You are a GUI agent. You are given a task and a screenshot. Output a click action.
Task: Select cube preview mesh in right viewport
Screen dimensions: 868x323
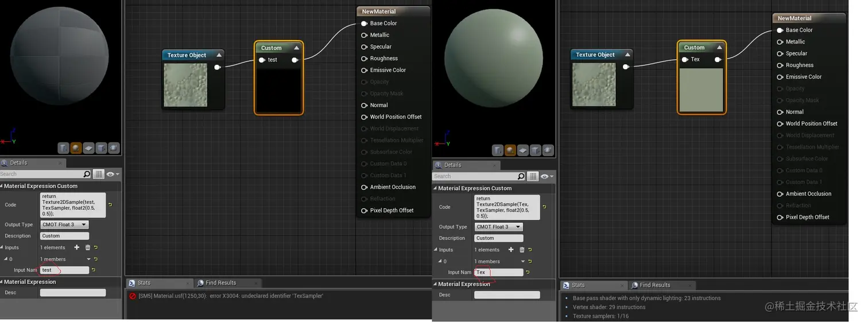[x=536, y=150]
